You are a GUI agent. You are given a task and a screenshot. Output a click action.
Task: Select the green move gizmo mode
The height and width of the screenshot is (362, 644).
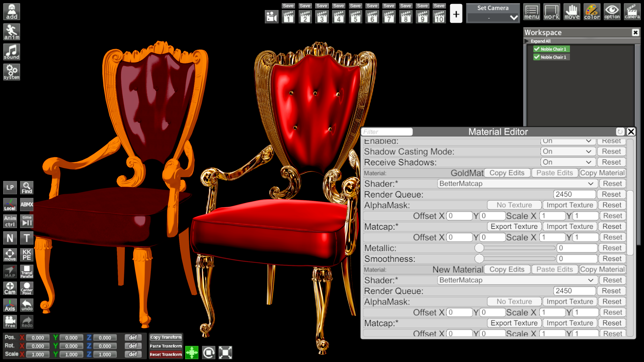tap(192, 353)
